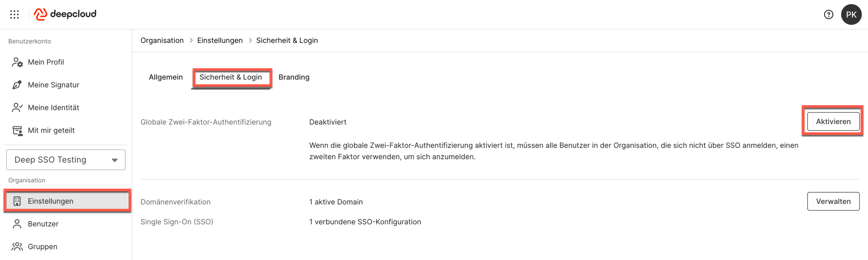Screen dimensions: 868x260
Task: Click the Verwalten button
Action: 833,202
